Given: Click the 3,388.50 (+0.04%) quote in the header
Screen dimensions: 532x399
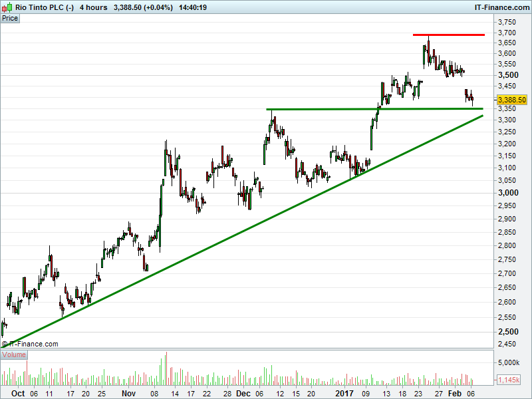Looking at the screenshot, I should (x=143, y=7).
